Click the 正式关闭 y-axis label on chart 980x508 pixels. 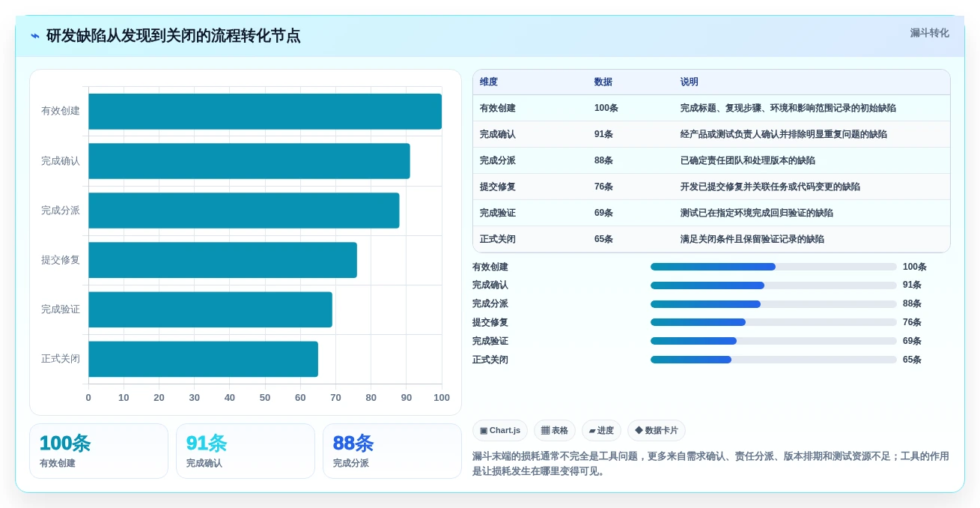61,359
